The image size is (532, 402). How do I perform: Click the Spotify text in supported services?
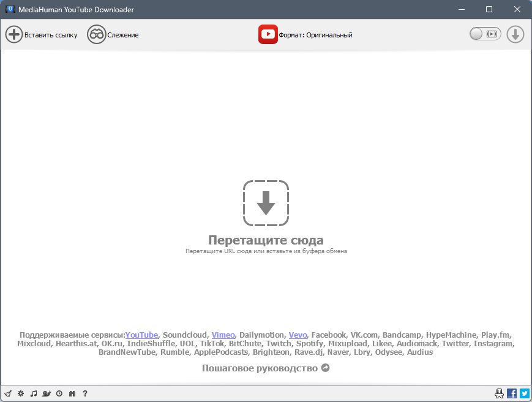(x=309, y=344)
